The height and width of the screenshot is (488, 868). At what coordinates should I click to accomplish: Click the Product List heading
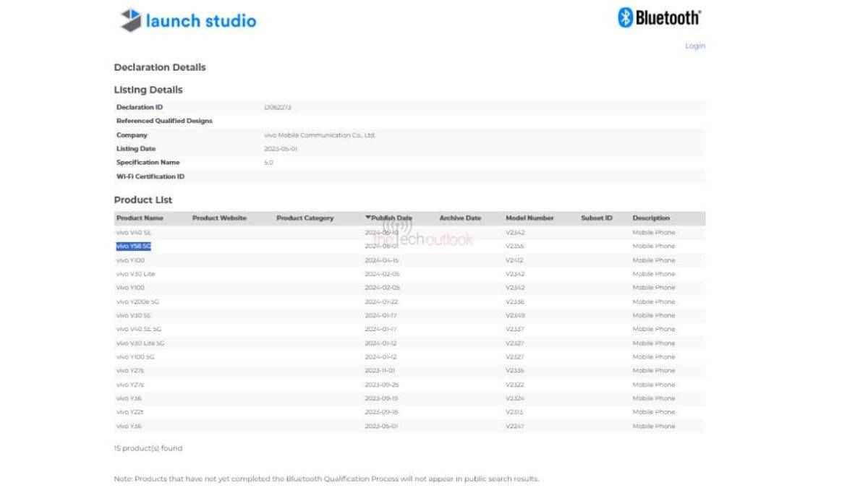(143, 200)
